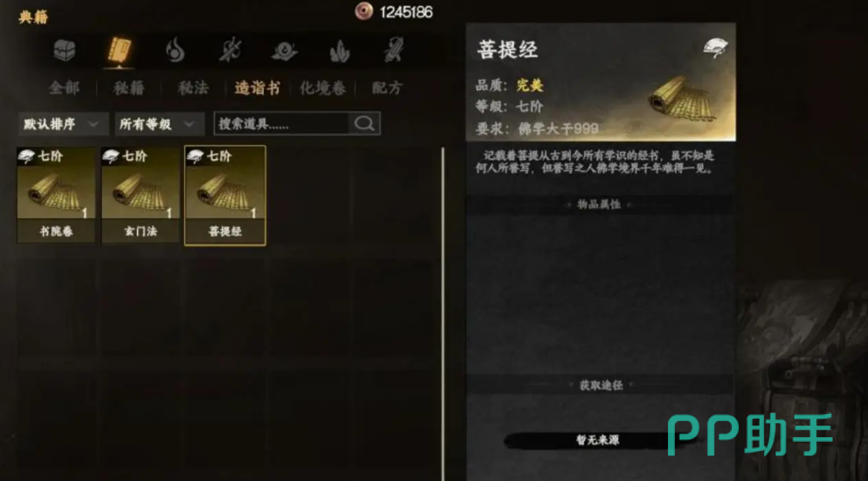
Task: Open the herb plant category icon
Action: 339,52
